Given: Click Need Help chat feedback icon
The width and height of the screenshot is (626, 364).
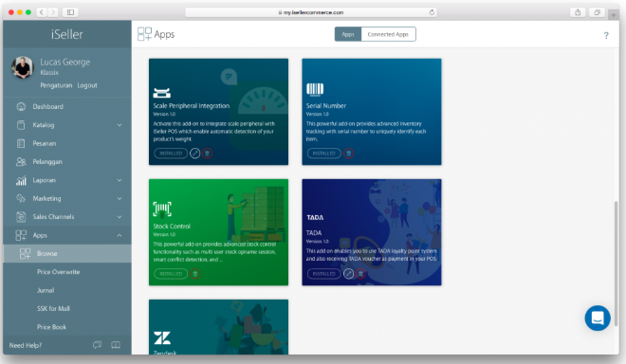Looking at the screenshot, I should (97, 345).
